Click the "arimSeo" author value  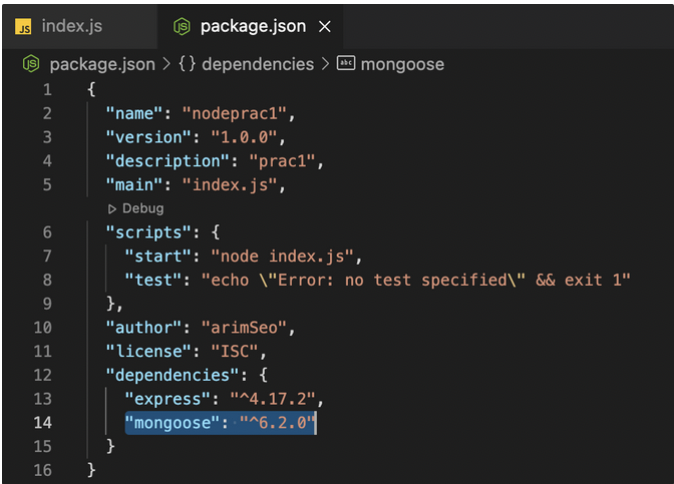tap(244, 328)
